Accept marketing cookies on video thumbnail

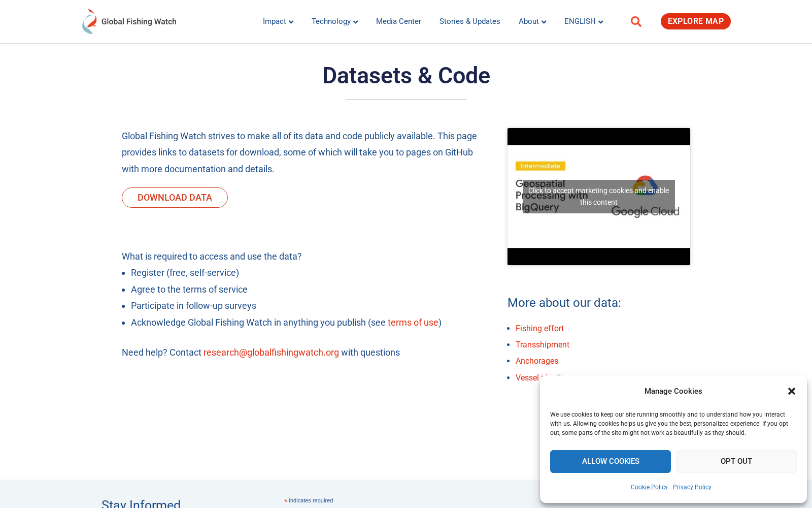coord(599,197)
